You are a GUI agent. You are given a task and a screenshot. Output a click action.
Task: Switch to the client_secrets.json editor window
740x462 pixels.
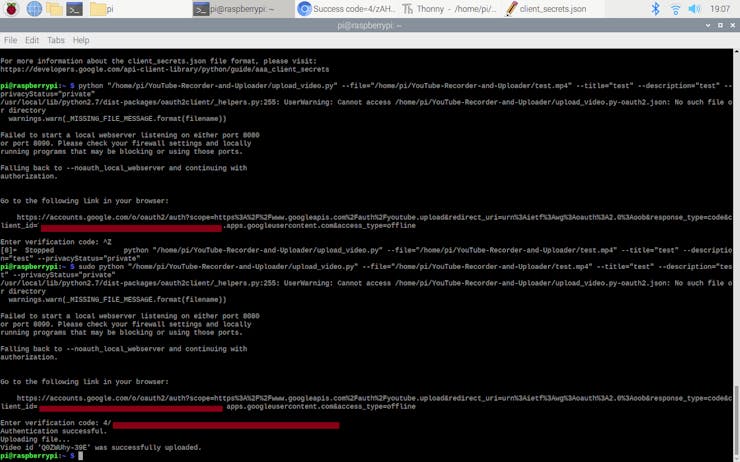552,8
